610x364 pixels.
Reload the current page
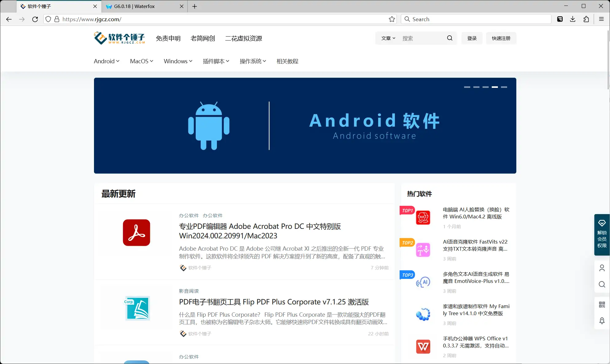[35, 19]
